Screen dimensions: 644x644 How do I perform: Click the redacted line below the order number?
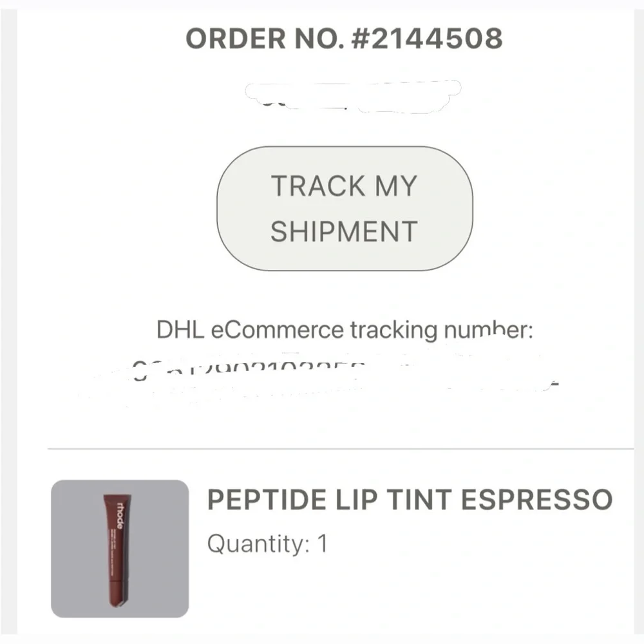pyautogui.click(x=353, y=97)
